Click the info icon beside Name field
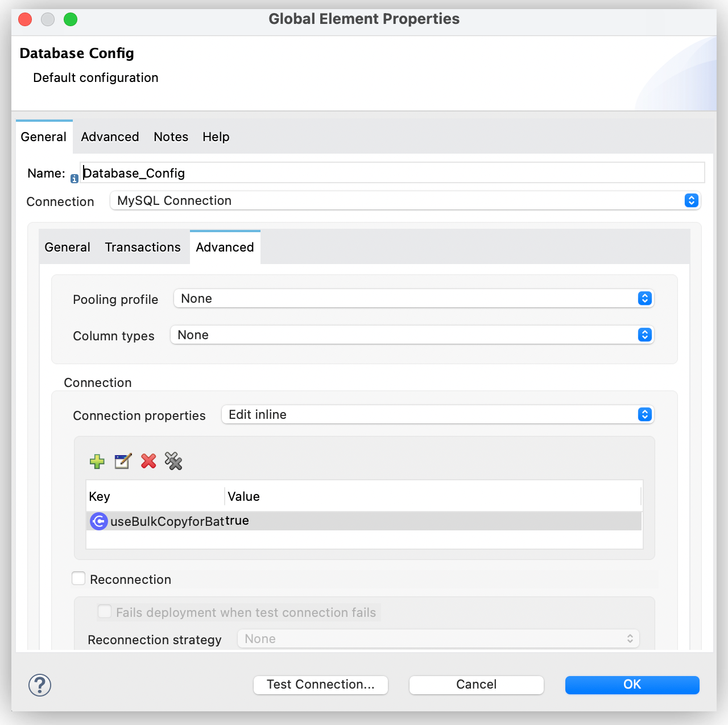This screenshot has height=725, width=728. coord(75,179)
